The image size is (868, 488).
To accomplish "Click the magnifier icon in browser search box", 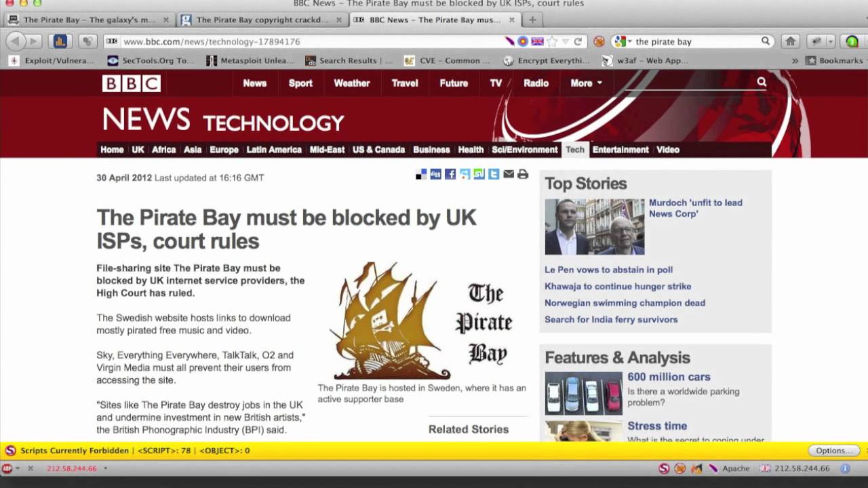I will pyautogui.click(x=766, y=41).
